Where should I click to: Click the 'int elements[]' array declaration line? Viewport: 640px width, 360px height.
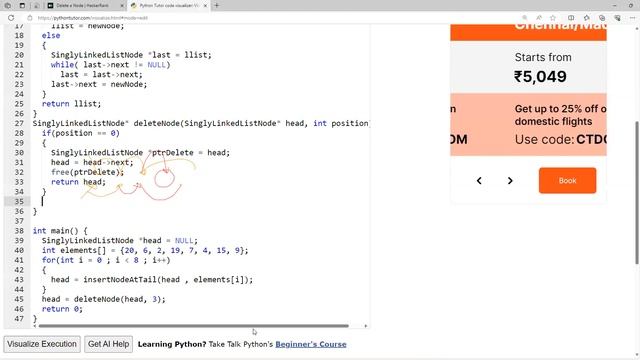(x=145, y=250)
